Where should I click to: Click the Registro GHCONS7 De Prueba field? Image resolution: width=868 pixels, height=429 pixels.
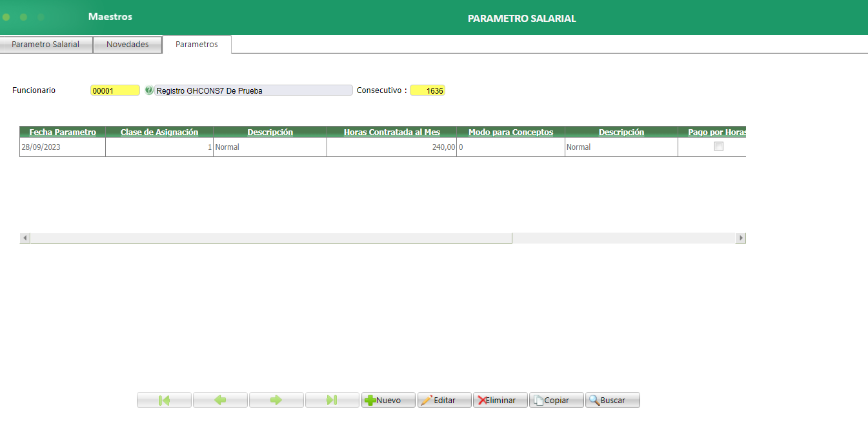pos(254,90)
